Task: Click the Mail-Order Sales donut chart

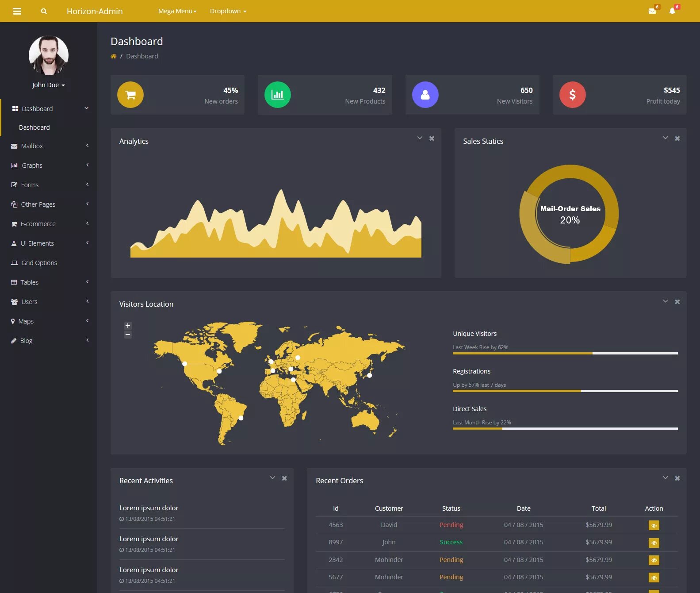Action: click(x=570, y=214)
